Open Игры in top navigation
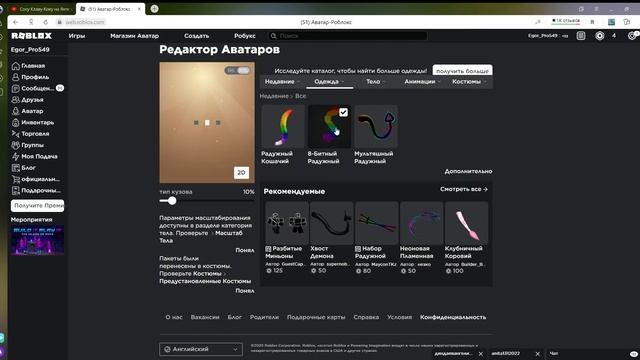The height and width of the screenshot is (360, 640). pyautogui.click(x=77, y=36)
